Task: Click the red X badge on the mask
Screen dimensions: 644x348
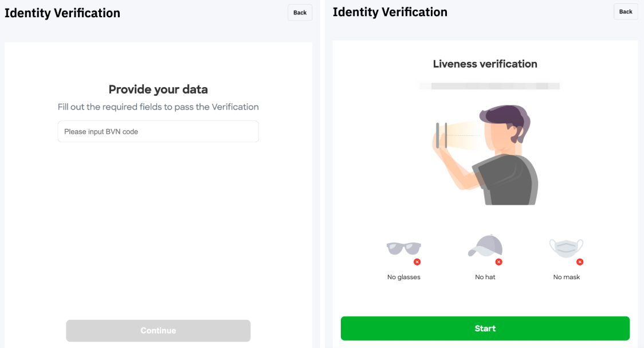Action: click(x=580, y=262)
